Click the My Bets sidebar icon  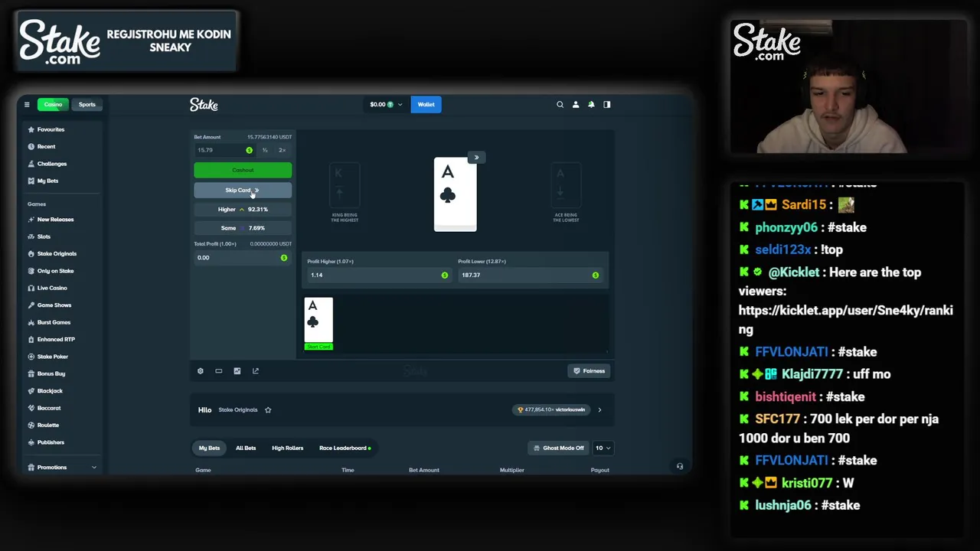pos(31,181)
